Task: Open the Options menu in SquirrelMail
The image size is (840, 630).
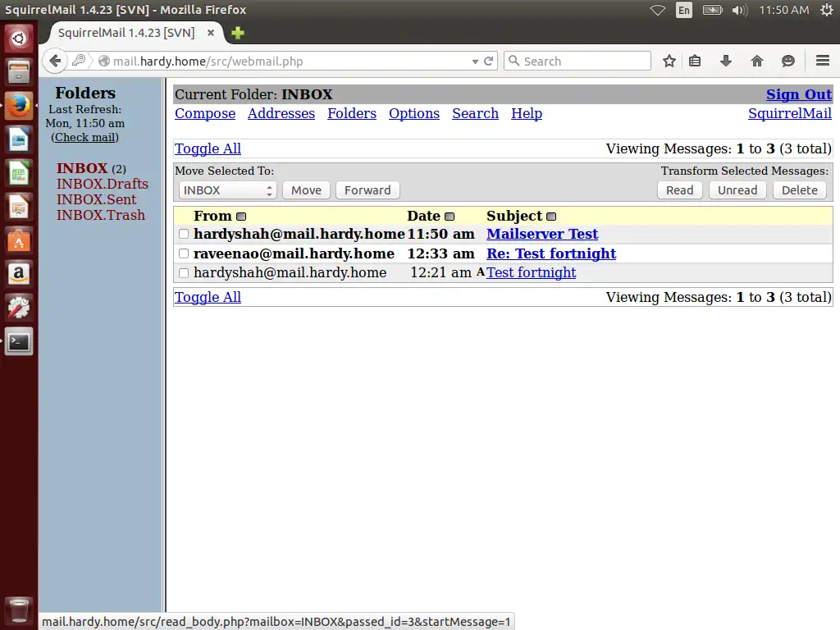Action: (x=413, y=113)
